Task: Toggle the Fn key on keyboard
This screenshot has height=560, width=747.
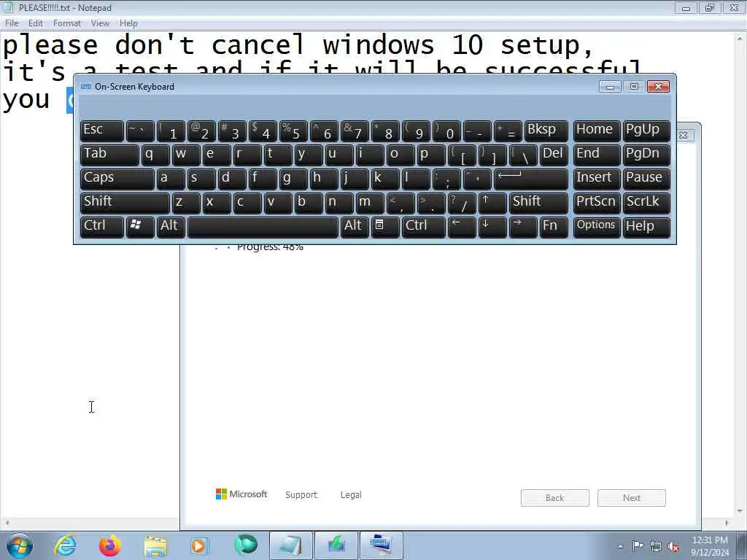Action: coord(554,226)
